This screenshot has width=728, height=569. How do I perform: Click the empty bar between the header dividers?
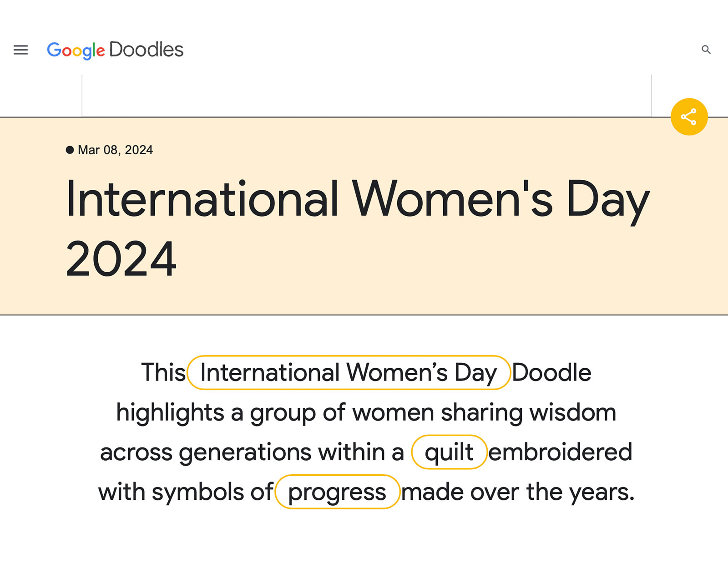(x=366, y=96)
